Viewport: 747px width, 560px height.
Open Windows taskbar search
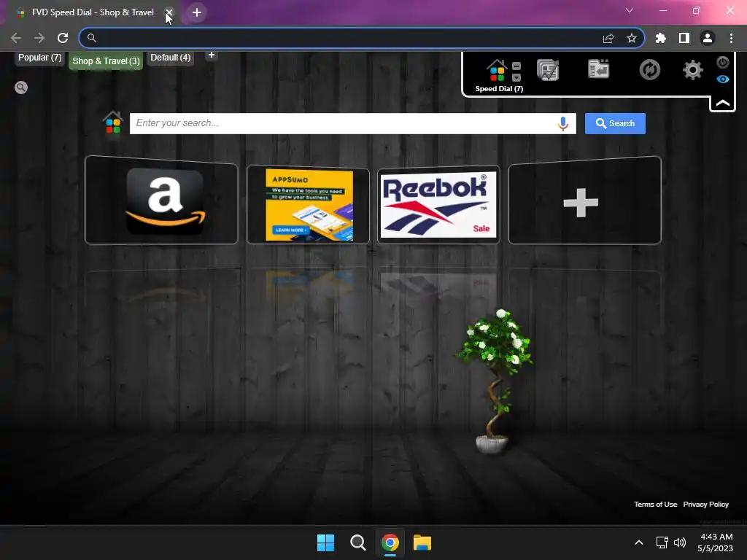(357, 542)
